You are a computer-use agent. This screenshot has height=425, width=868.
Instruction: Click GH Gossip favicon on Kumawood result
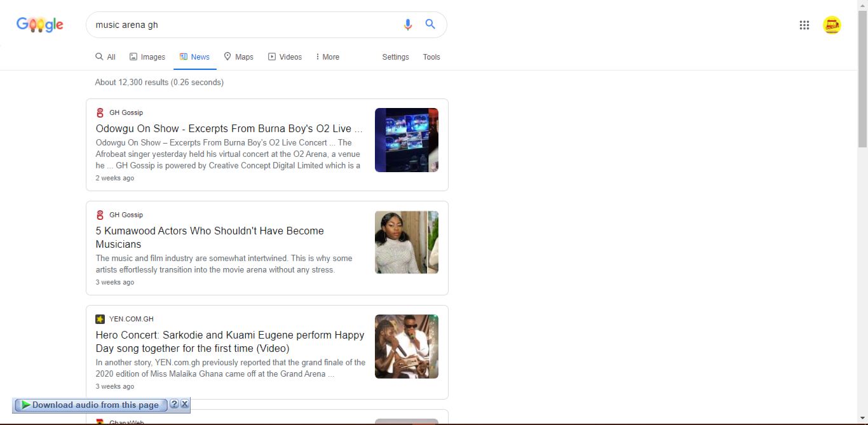click(100, 215)
